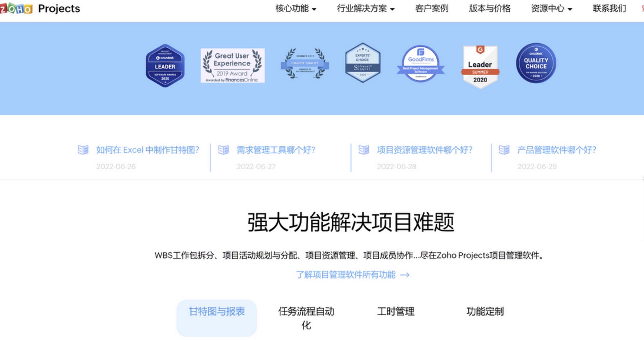Switch to the 工时管理 tab
Image resolution: width=644 pixels, height=340 pixels.
pos(395,312)
